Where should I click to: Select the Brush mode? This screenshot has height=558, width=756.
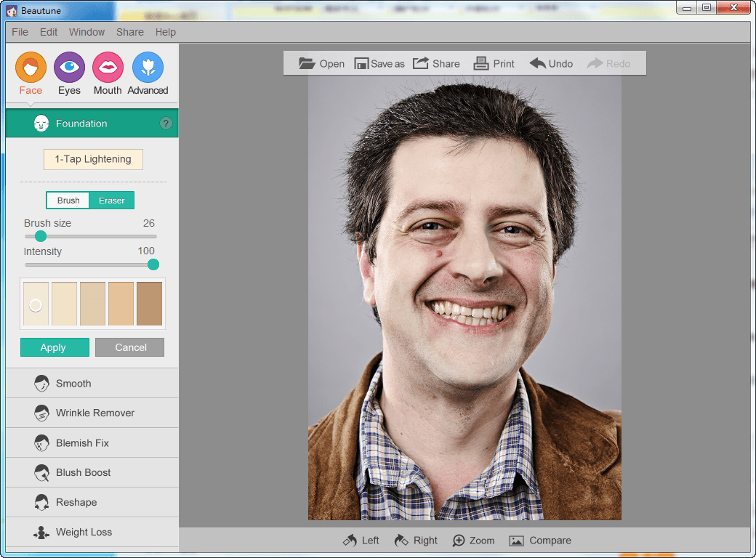pyautogui.click(x=68, y=201)
